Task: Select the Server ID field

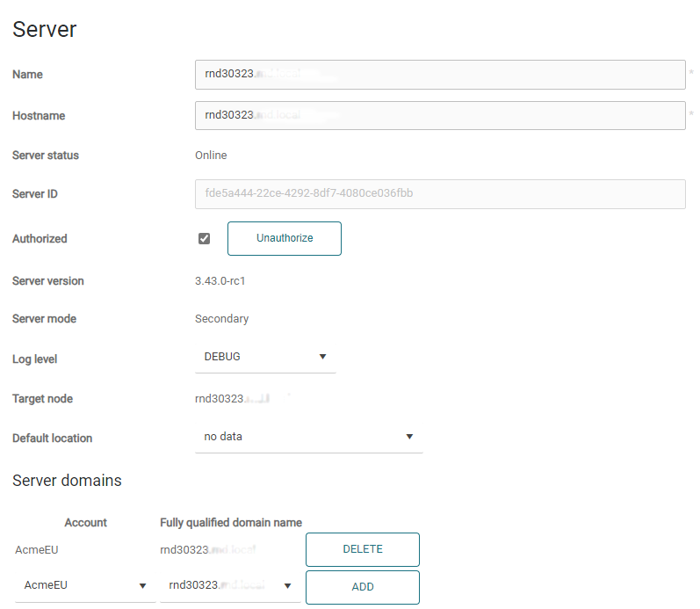Action: coord(439,194)
